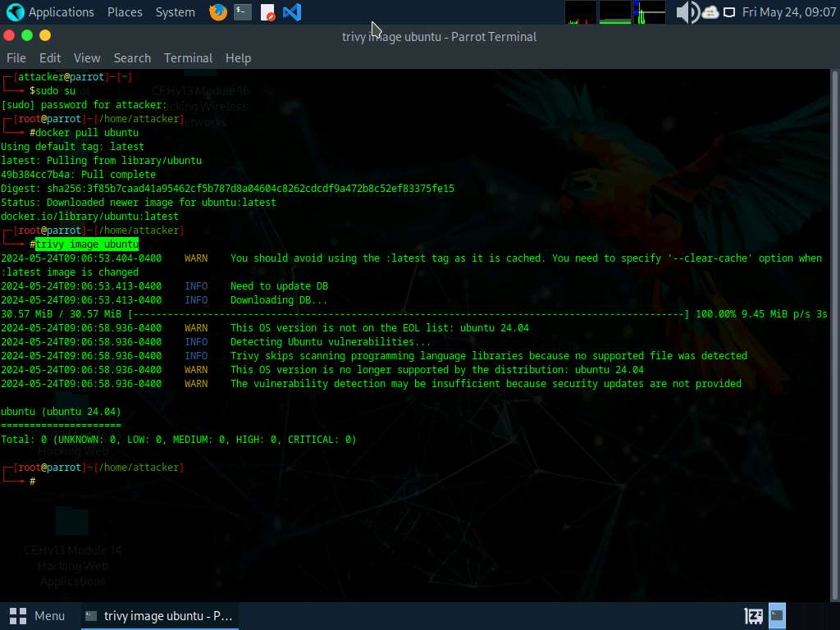Image resolution: width=840 pixels, height=630 pixels.
Task: Click the red-badged document launcher icon
Action: coord(267,12)
